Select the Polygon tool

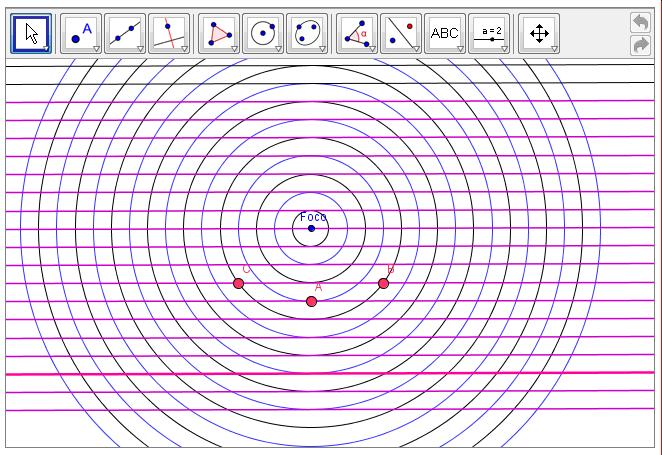click(218, 33)
